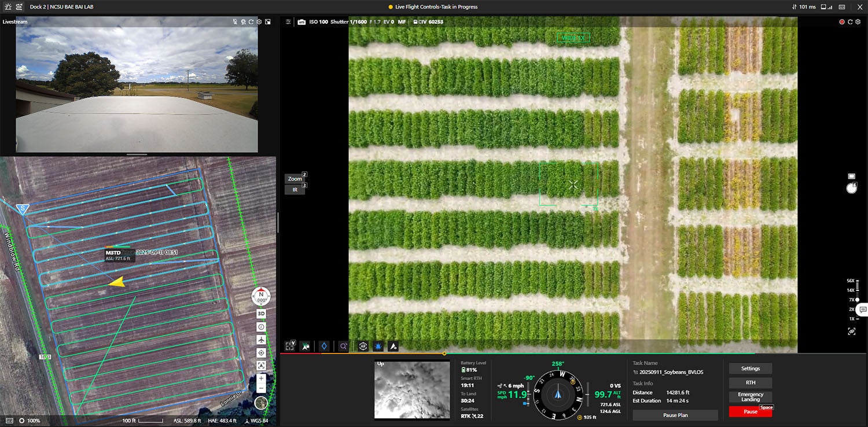Click the blue diamond waypoint icon

point(325,346)
